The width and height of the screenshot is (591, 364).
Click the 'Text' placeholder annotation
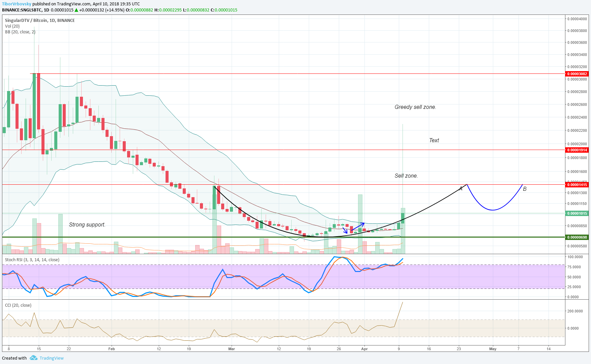tap(434, 141)
